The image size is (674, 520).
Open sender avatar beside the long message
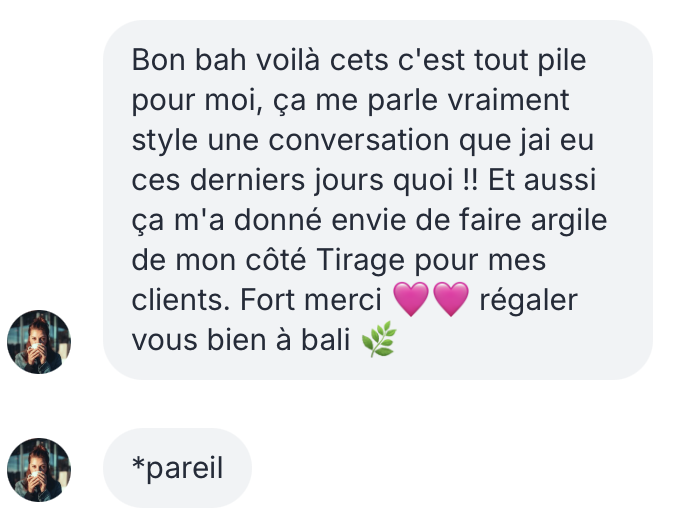tap(39, 342)
